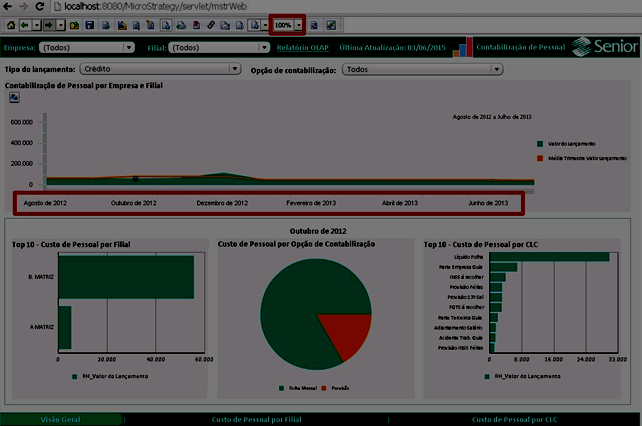
Task: Switch to Custo de Pessoal por CLC tab
Action: pyautogui.click(x=514, y=419)
